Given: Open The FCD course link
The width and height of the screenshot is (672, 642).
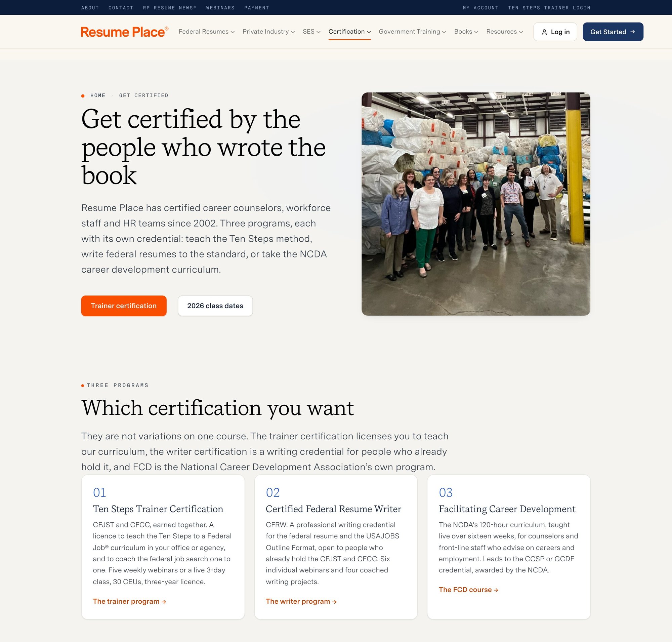Looking at the screenshot, I should click(x=468, y=590).
